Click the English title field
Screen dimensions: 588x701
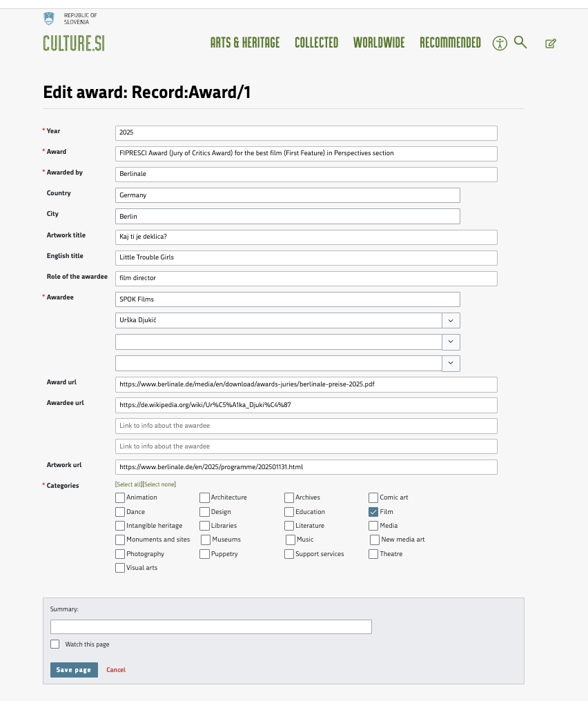point(306,257)
